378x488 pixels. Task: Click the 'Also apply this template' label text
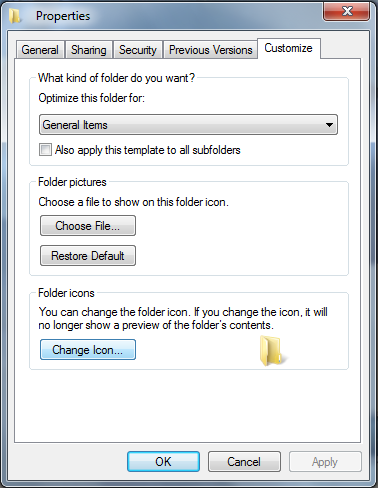pos(148,150)
